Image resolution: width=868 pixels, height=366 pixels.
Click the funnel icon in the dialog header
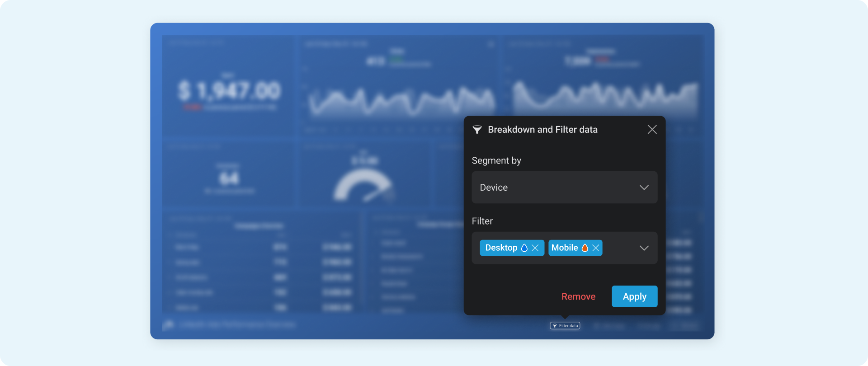(476, 130)
